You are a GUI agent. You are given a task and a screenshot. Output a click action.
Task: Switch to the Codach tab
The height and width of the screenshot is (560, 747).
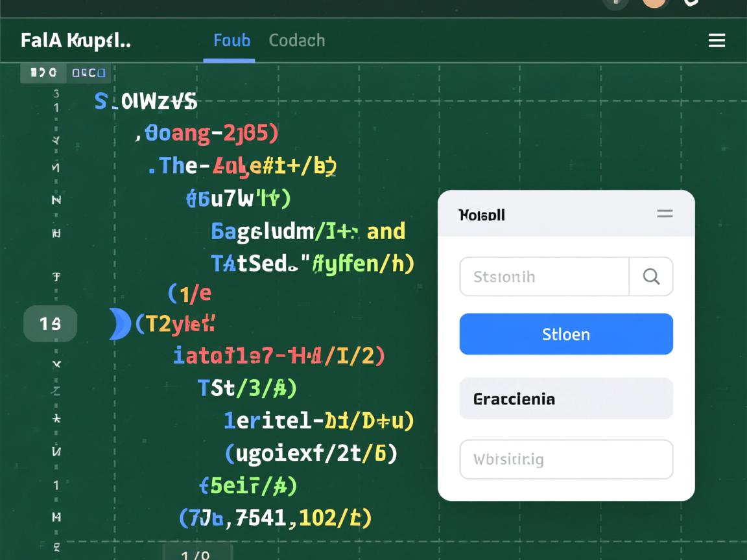coord(296,40)
